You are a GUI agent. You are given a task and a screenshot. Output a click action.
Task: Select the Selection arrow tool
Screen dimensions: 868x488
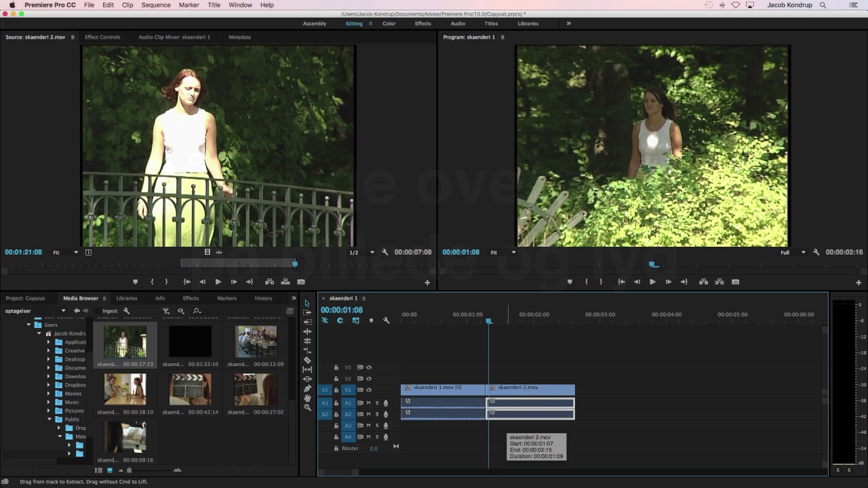click(x=307, y=303)
